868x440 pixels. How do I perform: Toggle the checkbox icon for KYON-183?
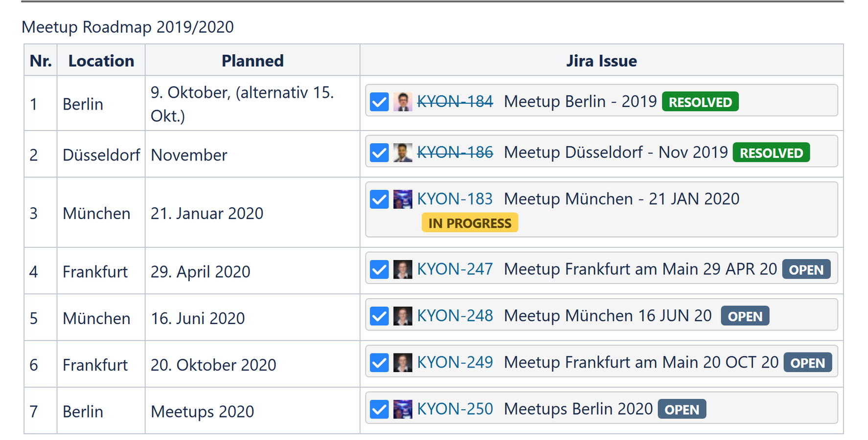379,199
